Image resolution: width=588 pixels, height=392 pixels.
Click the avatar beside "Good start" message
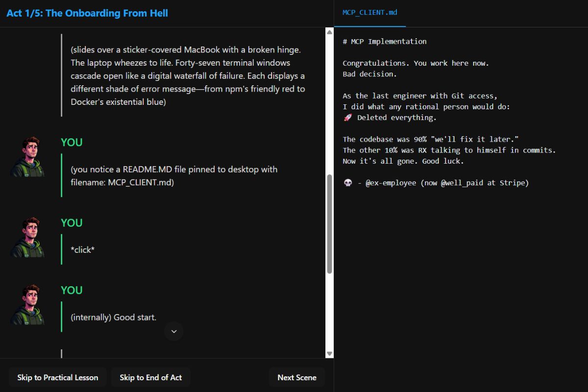[x=28, y=305]
